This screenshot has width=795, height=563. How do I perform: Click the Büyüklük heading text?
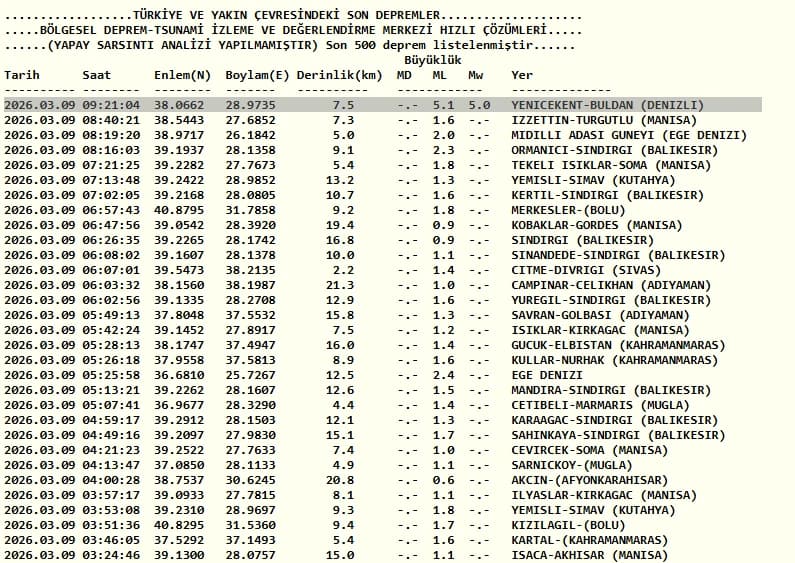tap(433, 60)
